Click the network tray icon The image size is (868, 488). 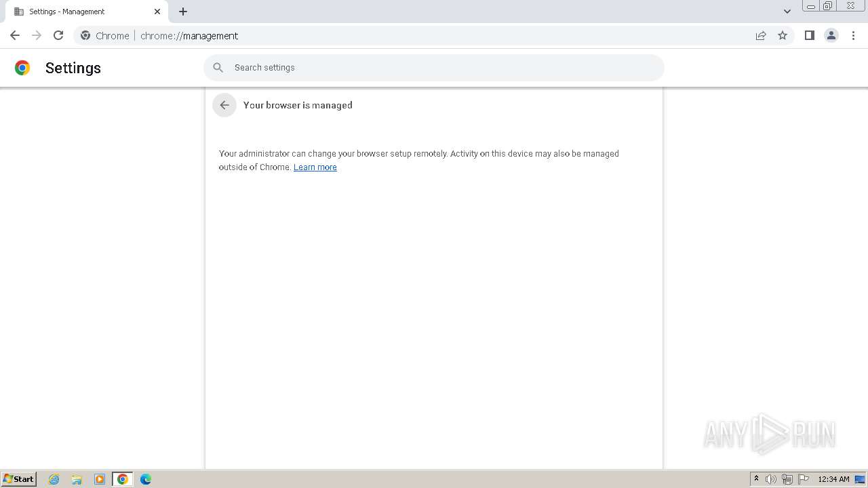[787, 479]
